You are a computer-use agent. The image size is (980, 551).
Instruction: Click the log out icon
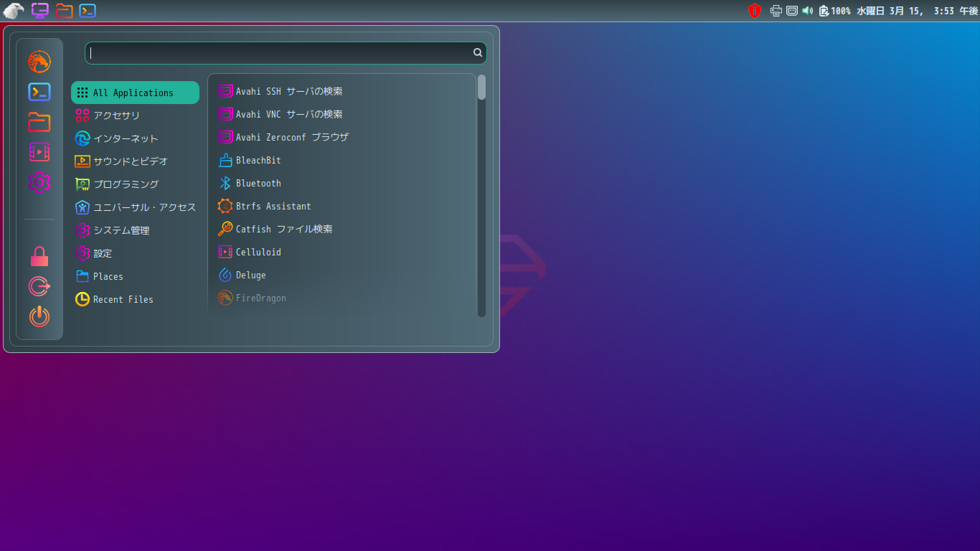(39, 286)
